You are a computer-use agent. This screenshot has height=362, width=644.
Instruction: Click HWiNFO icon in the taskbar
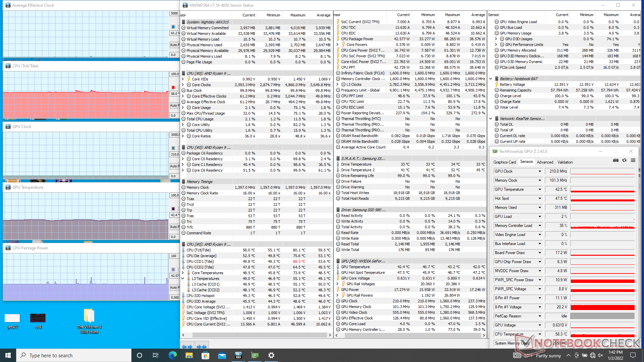click(x=238, y=355)
